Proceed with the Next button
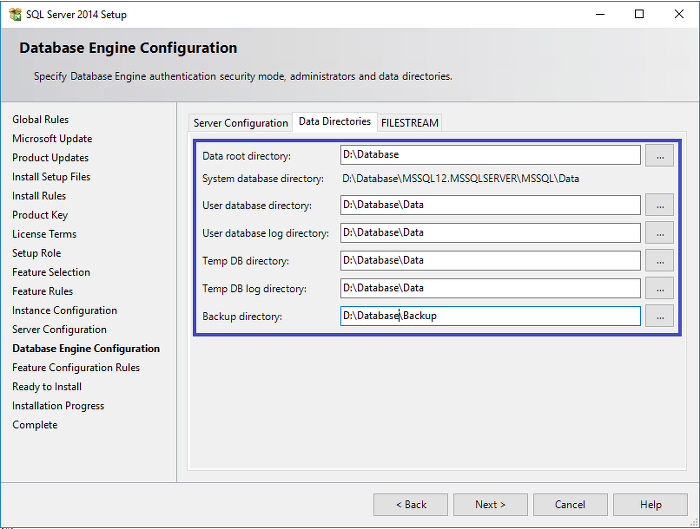700x529 pixels. click(x=490, y=504)
